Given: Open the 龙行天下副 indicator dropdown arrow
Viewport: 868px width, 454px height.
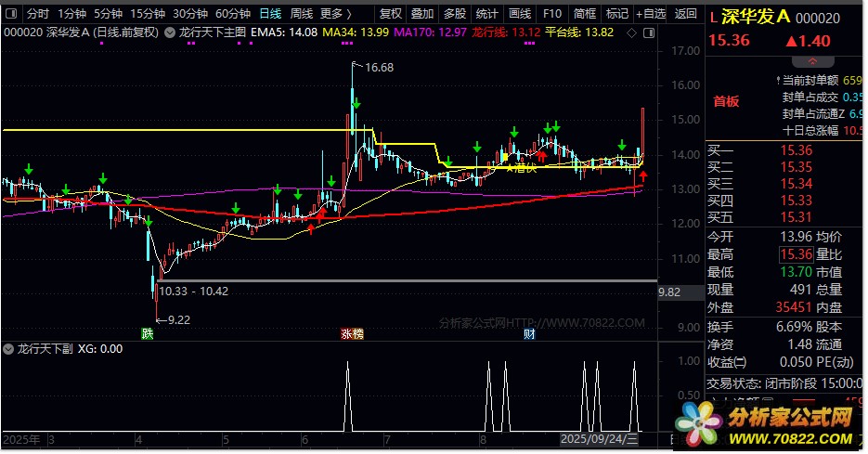Looking at the screenshot, I should coord(8,349).
